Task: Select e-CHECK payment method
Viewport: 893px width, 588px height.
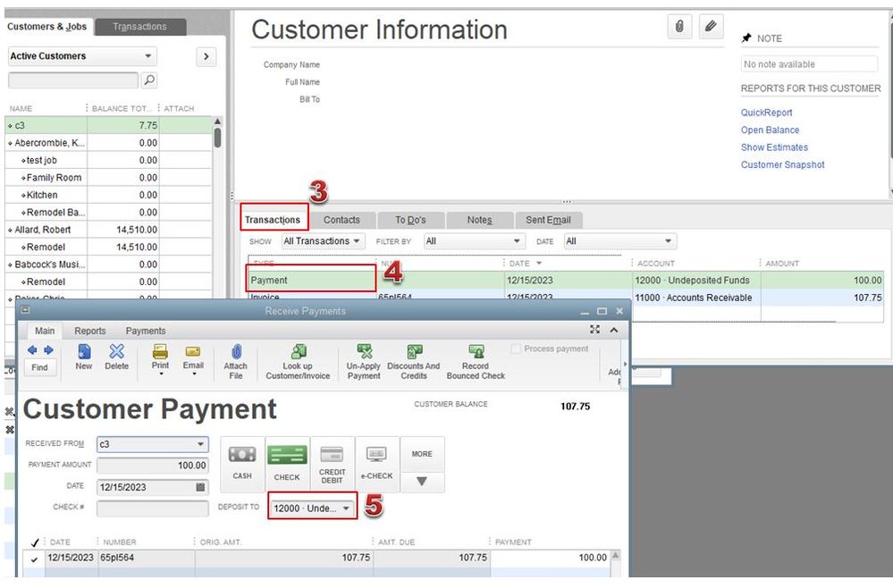Action: [376, 464]
